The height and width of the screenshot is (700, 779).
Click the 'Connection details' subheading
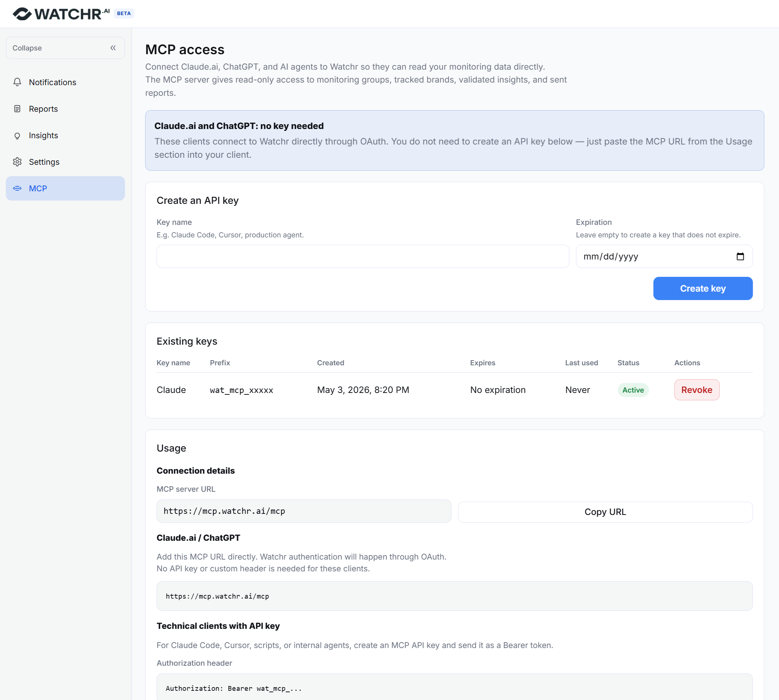[x=195, y=471]
